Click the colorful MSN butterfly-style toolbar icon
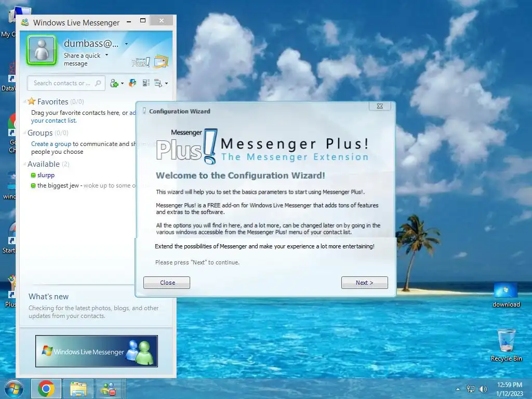This screenshot has height=399, width=532. coord(132,83)
